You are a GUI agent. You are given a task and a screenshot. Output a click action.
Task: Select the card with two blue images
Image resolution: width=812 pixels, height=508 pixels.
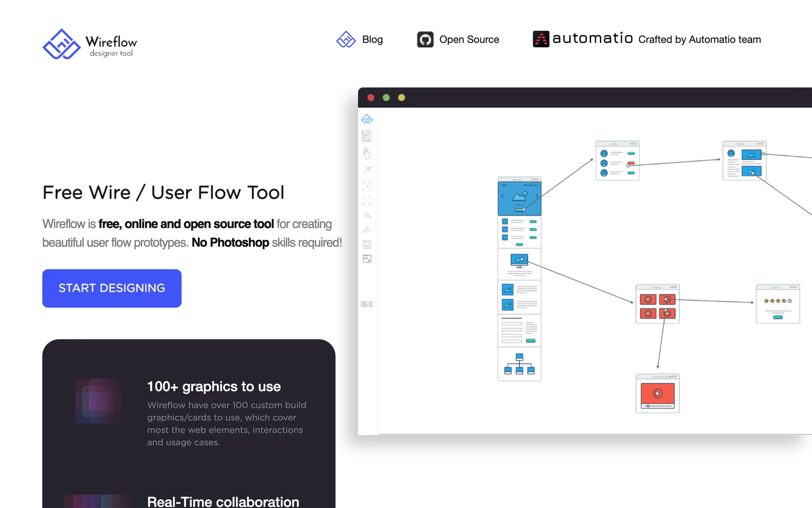coord(745,161)
